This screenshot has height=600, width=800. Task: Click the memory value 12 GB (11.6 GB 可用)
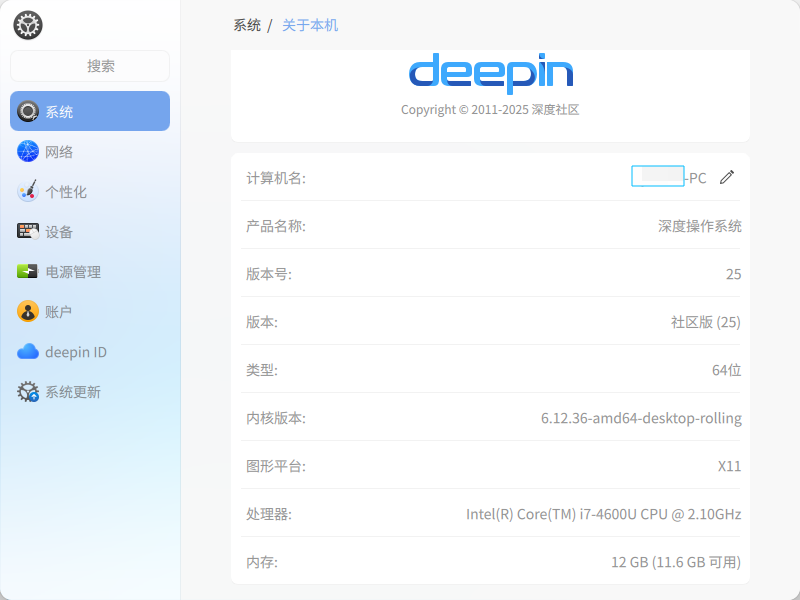676,562
